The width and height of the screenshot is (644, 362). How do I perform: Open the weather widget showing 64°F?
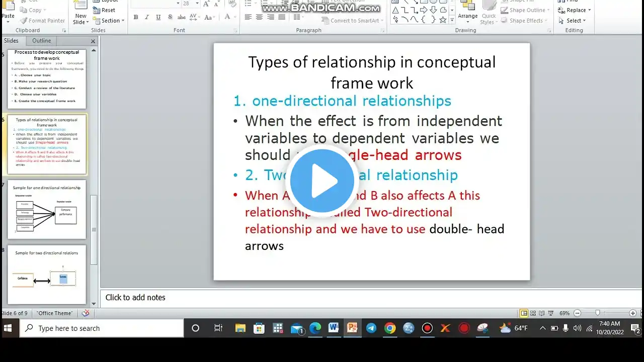[x=513, y=328]
